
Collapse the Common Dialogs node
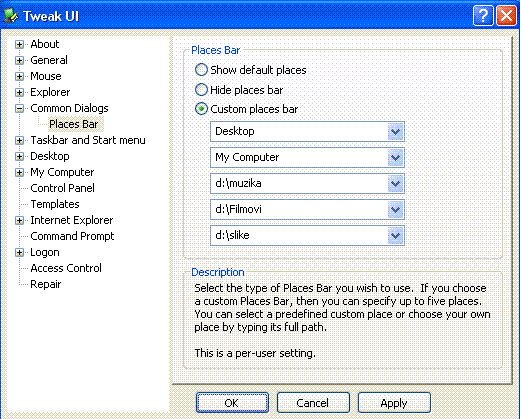19,108
